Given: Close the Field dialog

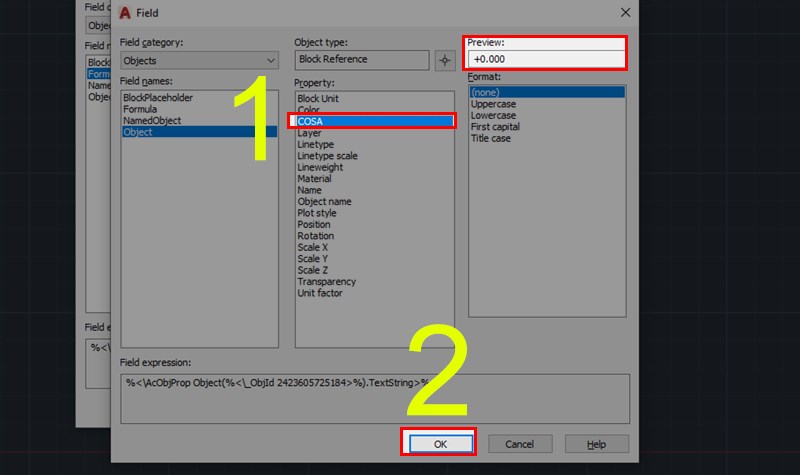Looking at the screenshot, I should [626, 13].
